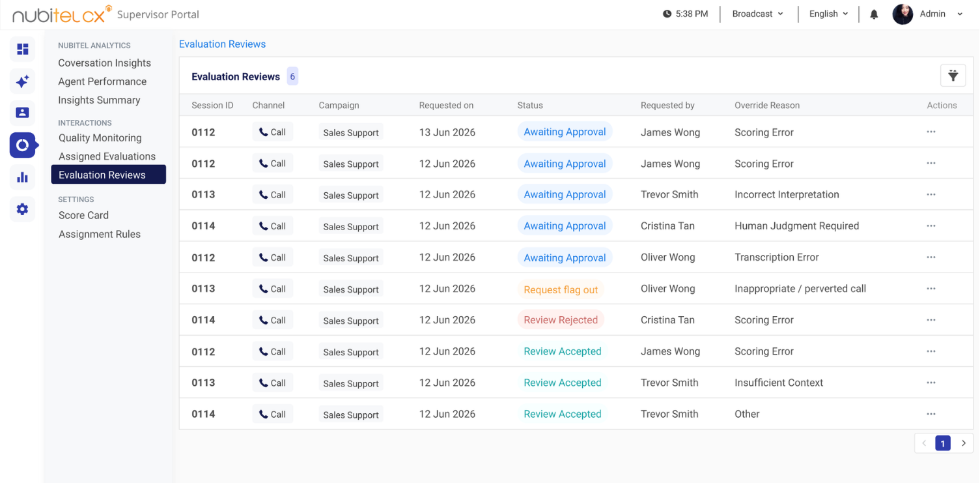Open the AI sparkle icon in sidebar
This screenshot has width=980, height=483.
pos(23,81)
